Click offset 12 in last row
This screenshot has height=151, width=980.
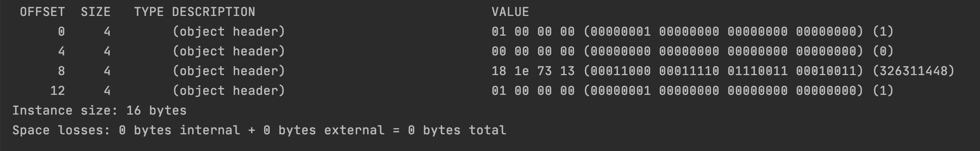[x=57, y=91]
